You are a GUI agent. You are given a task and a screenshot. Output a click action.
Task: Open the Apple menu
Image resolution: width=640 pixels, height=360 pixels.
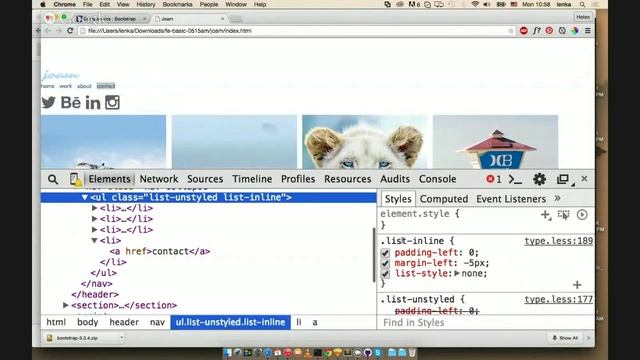43,4
